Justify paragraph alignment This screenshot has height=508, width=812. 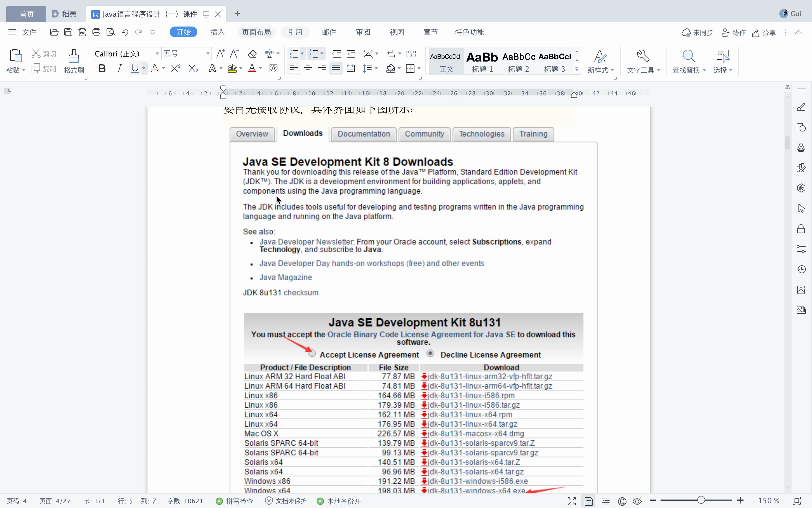336,69
